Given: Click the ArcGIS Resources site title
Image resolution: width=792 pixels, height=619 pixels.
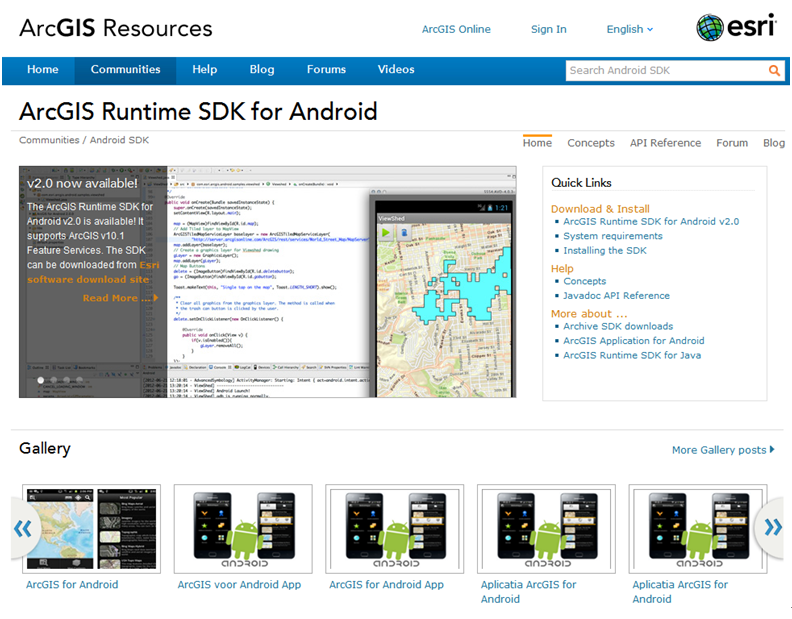Looking at the screenshot, I should tap(116, 28).
